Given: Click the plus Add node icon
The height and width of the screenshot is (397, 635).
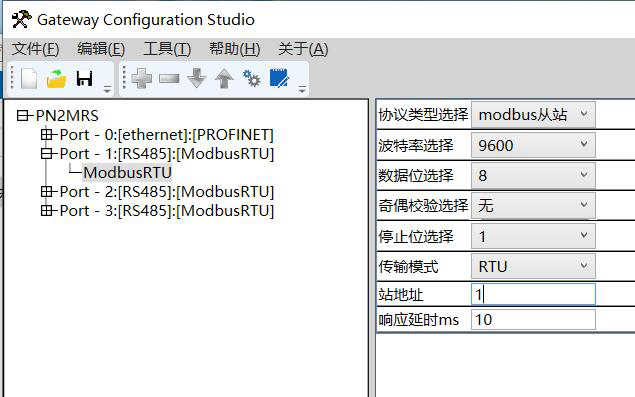Looking at the screenshot, I should [x=142, y=79].
